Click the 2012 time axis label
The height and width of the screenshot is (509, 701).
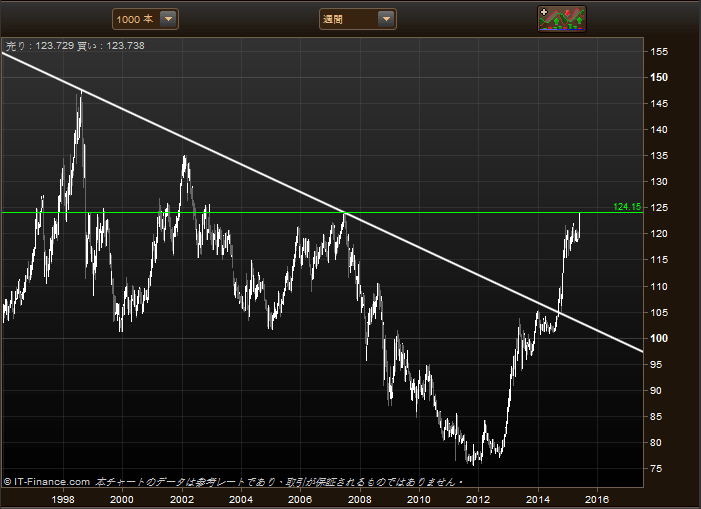(478, 500)
